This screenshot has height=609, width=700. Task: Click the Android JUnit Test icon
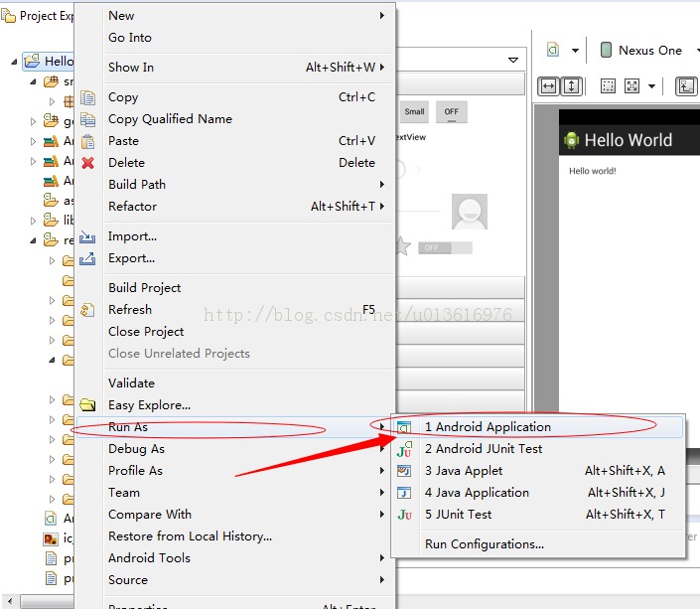pos(404,449)
